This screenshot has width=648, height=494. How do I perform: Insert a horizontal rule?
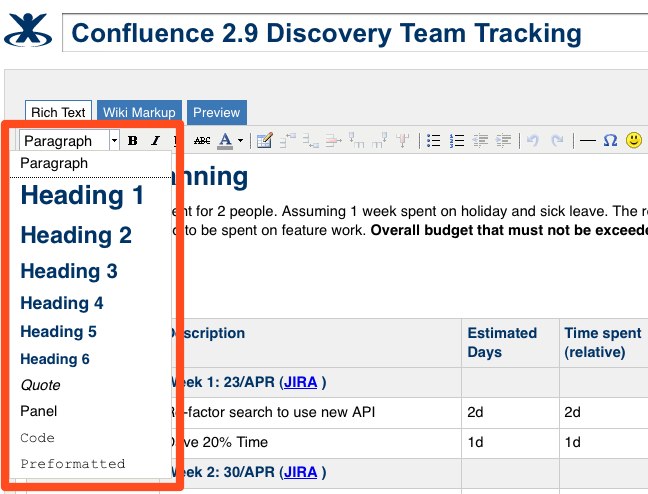(588, 141)
